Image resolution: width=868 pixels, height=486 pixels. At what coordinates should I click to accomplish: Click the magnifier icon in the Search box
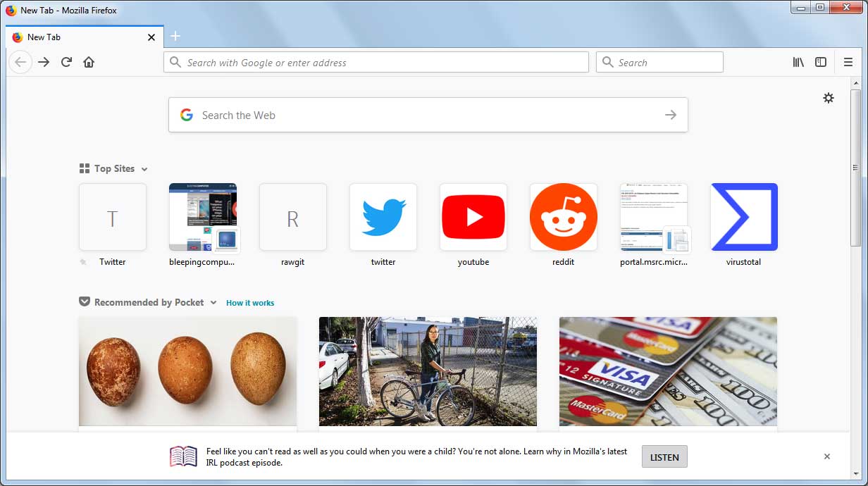point(608,62)
